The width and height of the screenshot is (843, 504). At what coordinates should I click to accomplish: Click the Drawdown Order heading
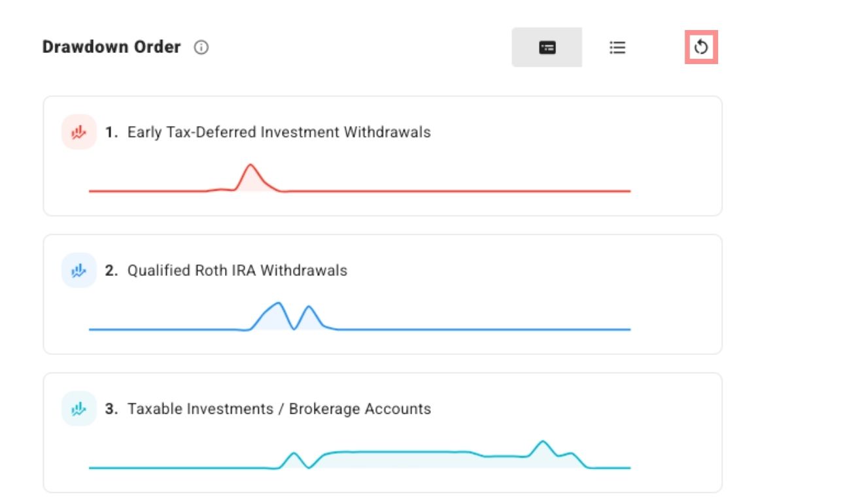(x=111, y=46)
